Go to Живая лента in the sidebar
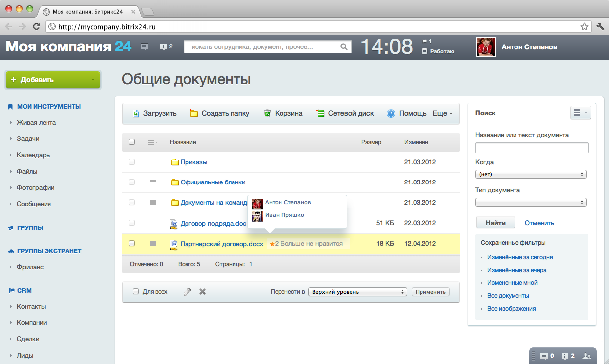 point(36,122)
